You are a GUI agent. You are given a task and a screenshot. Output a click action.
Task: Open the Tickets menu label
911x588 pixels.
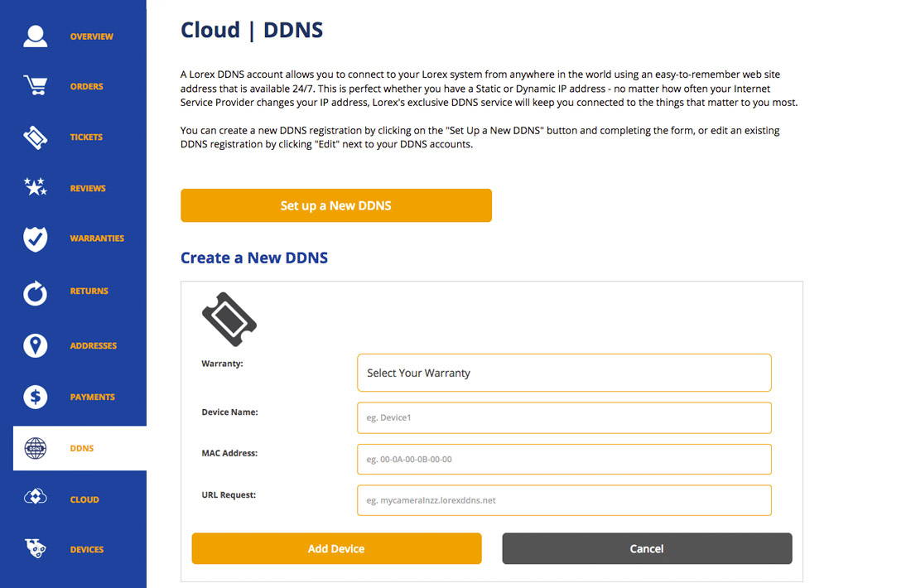click(x=86, y=137)
